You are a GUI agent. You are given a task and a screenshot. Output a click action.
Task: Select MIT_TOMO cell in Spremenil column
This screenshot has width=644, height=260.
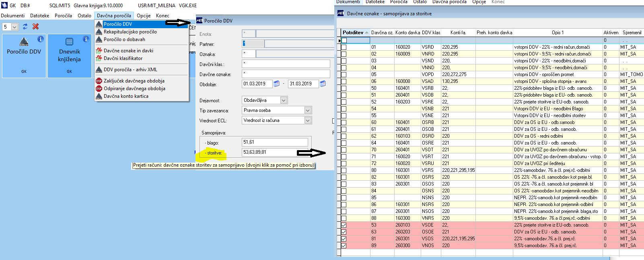click(632, 74)
